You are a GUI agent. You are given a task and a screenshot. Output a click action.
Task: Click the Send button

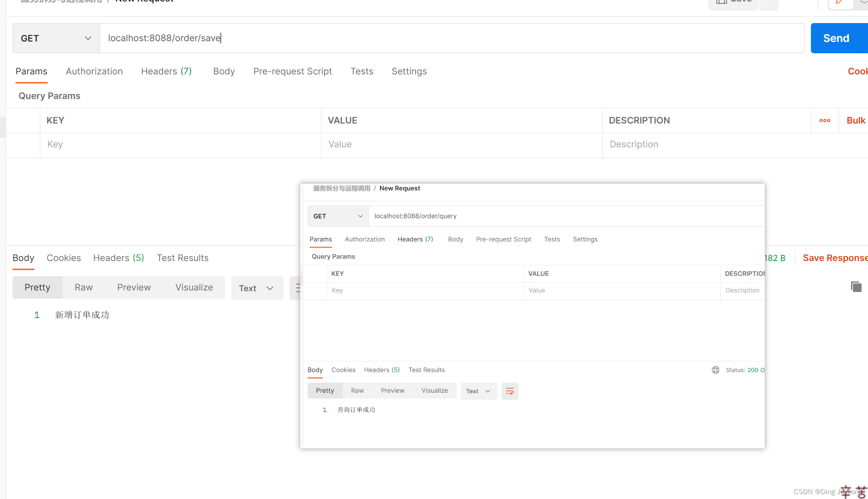836,38
